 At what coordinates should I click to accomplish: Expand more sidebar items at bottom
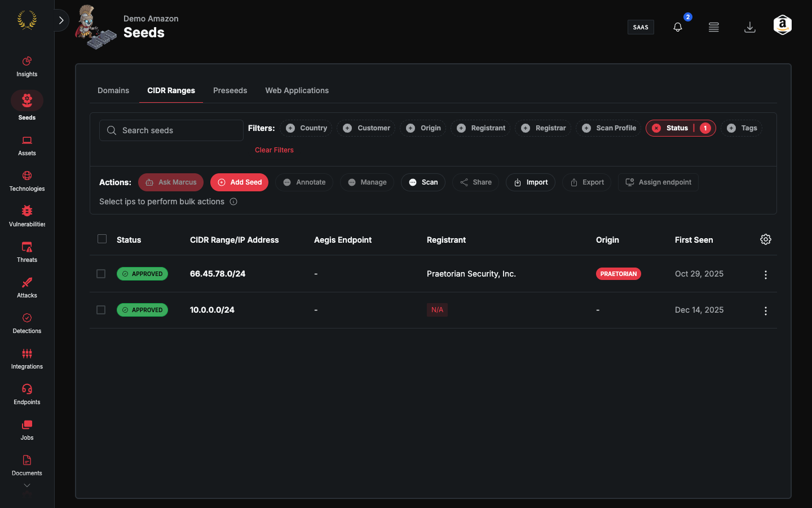27,485
